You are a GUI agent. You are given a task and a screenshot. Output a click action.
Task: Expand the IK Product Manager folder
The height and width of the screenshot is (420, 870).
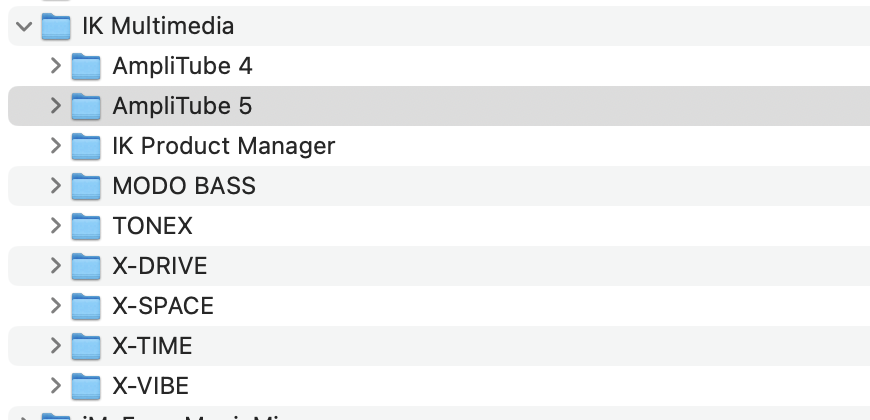pyautogui.click(x=56, y=146)
